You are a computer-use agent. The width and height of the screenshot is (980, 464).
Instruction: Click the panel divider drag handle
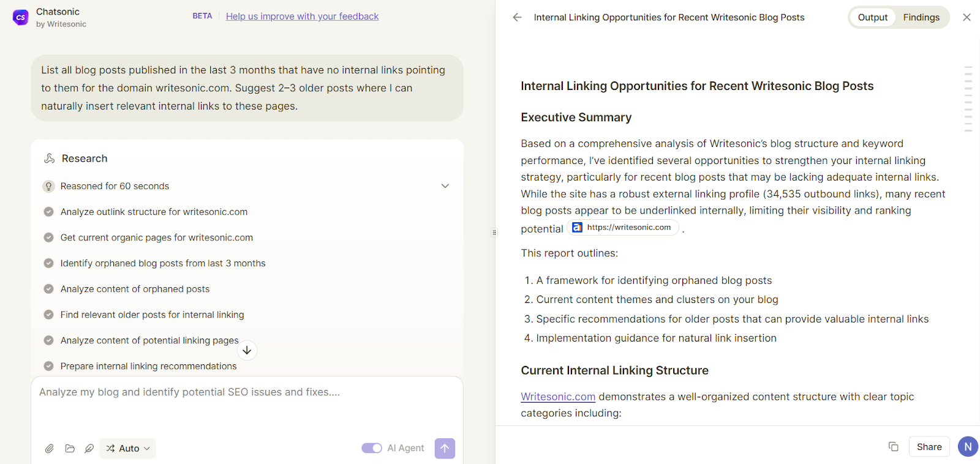(495, 232)
